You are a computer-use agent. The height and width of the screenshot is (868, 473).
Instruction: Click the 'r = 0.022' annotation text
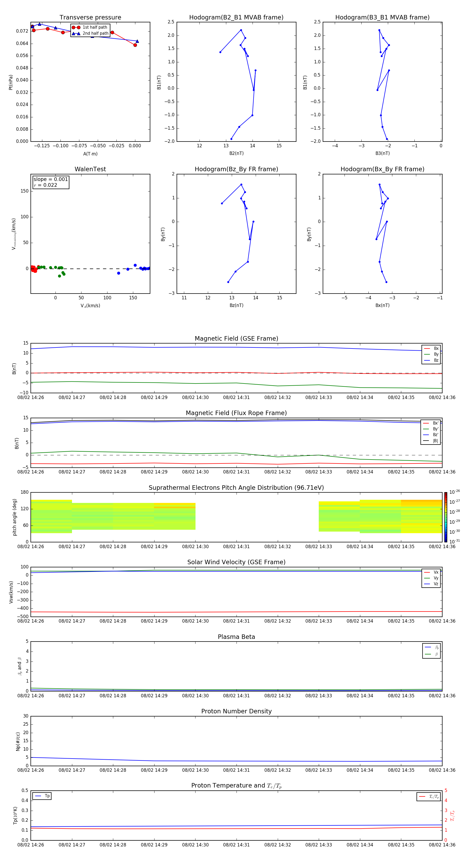tap(45, 185)
